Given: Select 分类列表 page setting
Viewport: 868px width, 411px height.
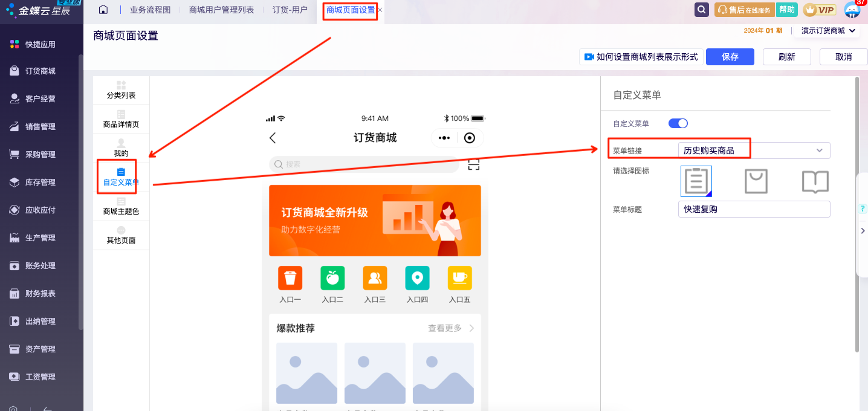Looking at the screenshot, I should 121,90.
